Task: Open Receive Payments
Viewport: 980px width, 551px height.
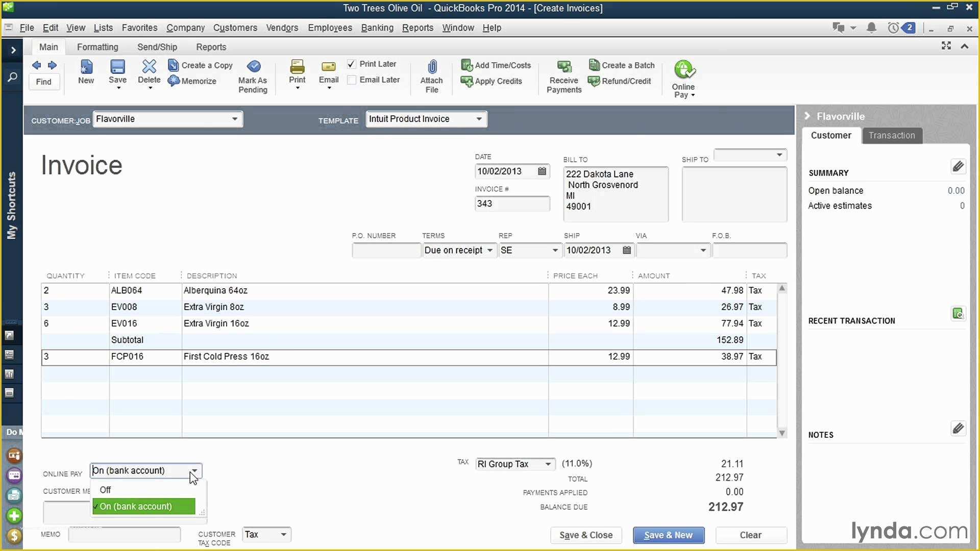Action: (564, 77)
